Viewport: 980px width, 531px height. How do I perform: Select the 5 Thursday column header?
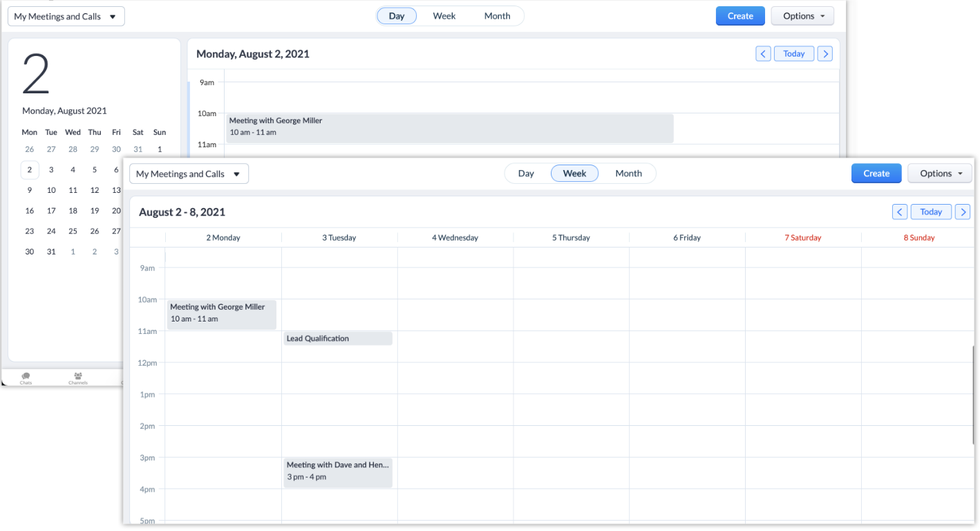point(572,238)
